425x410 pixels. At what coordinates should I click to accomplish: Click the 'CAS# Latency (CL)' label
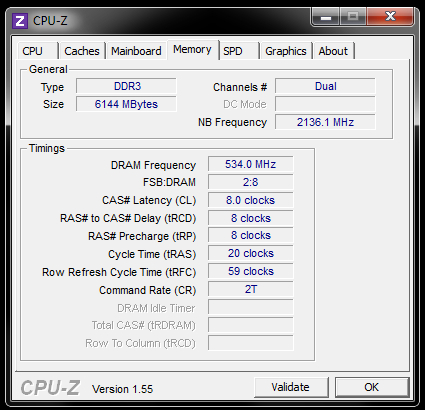coord(149,200)
